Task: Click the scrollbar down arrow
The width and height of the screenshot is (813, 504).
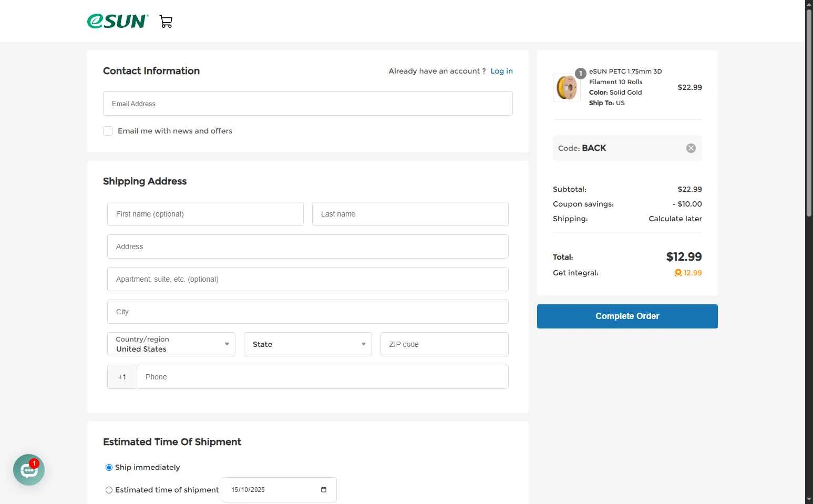Action: (x=809, y=499)
